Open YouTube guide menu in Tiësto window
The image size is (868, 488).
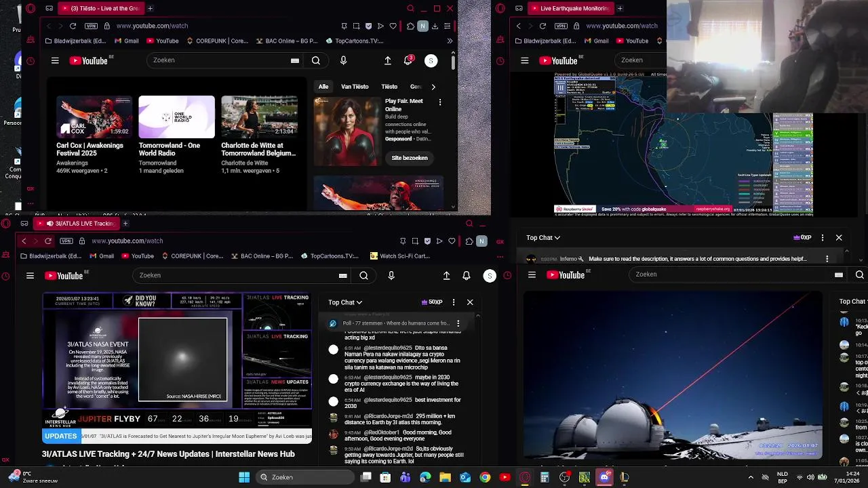point(55,60)
